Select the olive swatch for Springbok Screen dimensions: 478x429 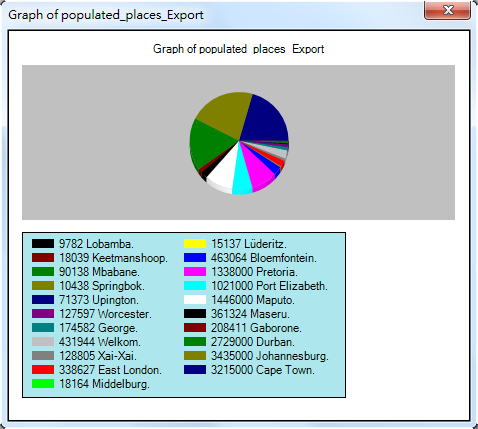point(43,286)
